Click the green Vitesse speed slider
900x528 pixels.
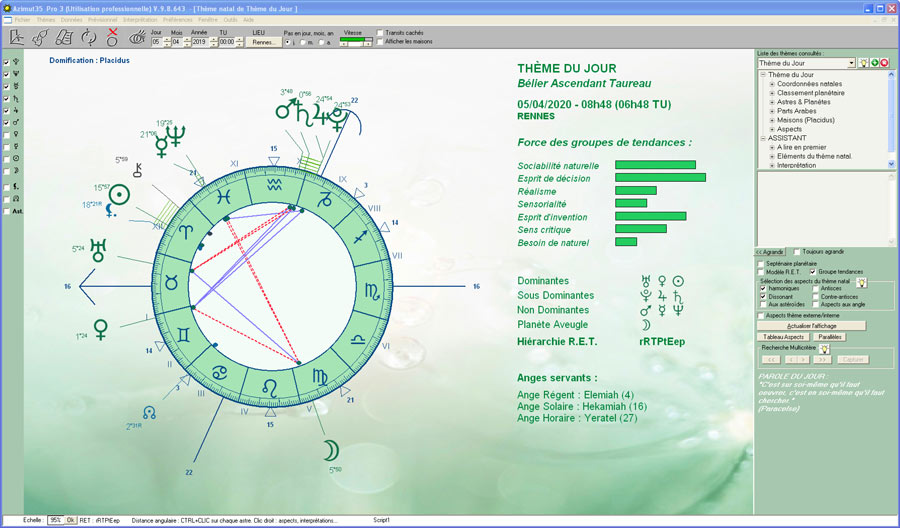coord(356,41)
